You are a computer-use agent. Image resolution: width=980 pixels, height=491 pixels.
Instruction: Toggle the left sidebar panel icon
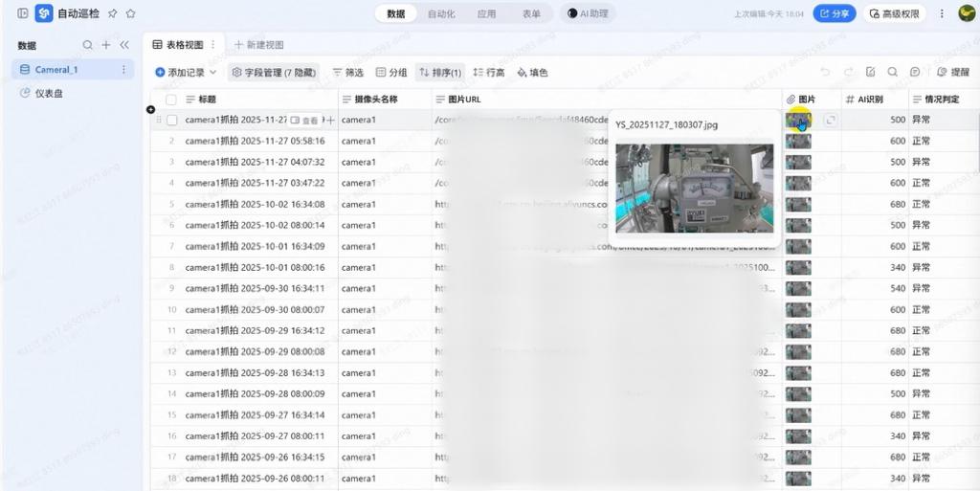[23, 13]
